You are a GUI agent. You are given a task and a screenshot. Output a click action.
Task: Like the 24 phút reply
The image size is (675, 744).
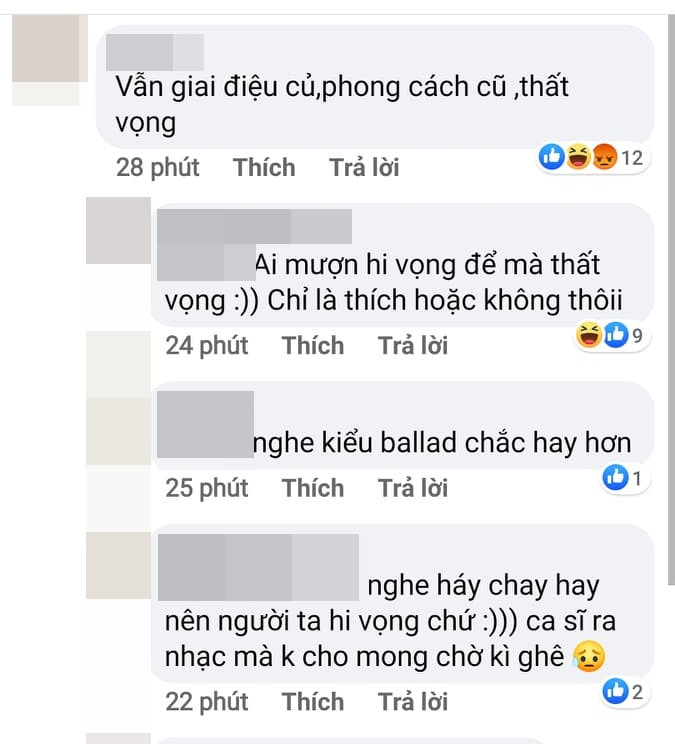(313, 345)
